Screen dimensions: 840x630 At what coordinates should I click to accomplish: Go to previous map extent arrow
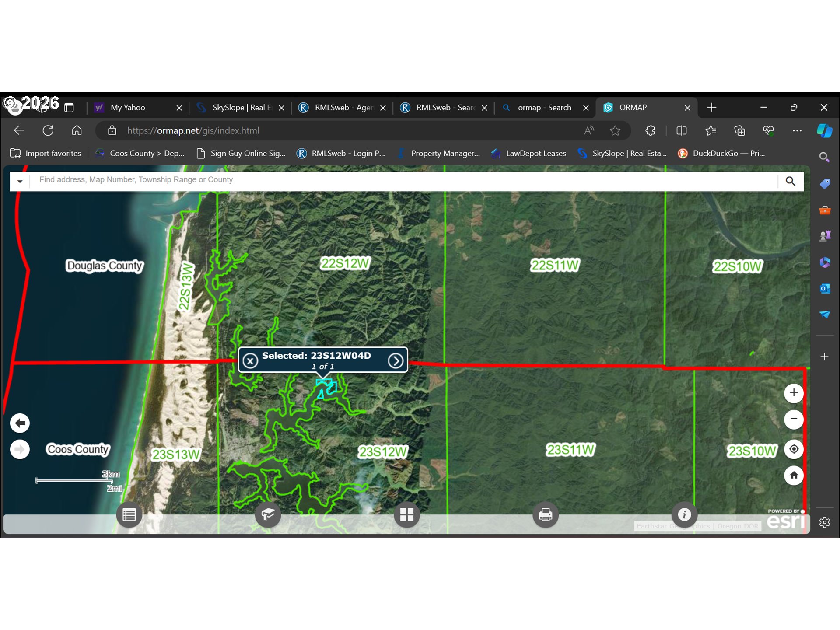20,423
